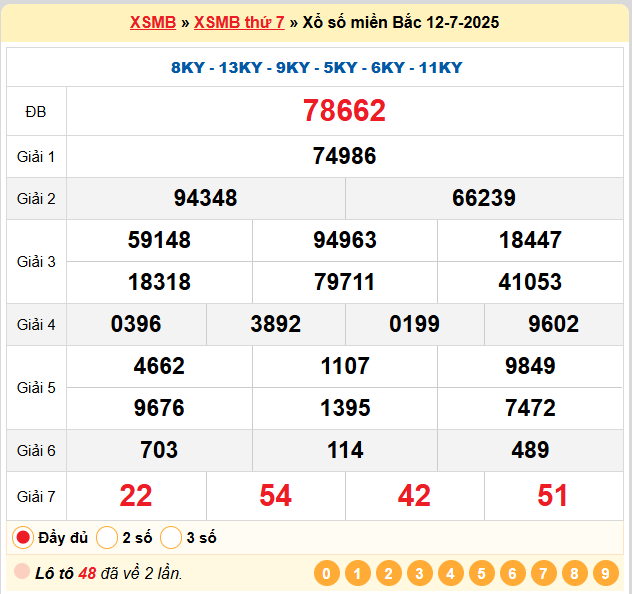Click the orange digit 0 circle

[326, 573]
